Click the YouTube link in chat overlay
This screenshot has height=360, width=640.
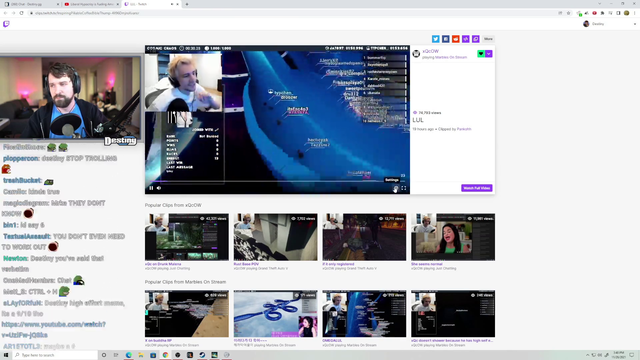(53, 330)
